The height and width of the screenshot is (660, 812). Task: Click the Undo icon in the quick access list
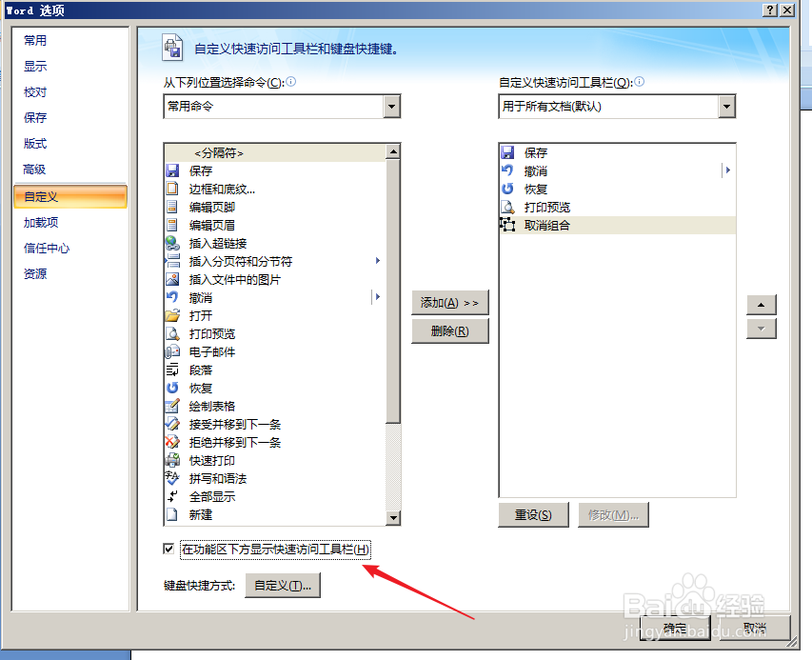pyautogui.click(x=508, y=170)
